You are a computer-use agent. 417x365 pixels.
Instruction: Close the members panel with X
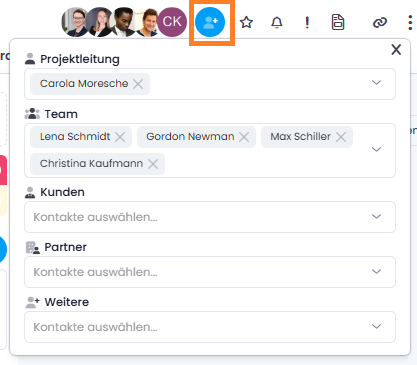(x=396, y=50)
